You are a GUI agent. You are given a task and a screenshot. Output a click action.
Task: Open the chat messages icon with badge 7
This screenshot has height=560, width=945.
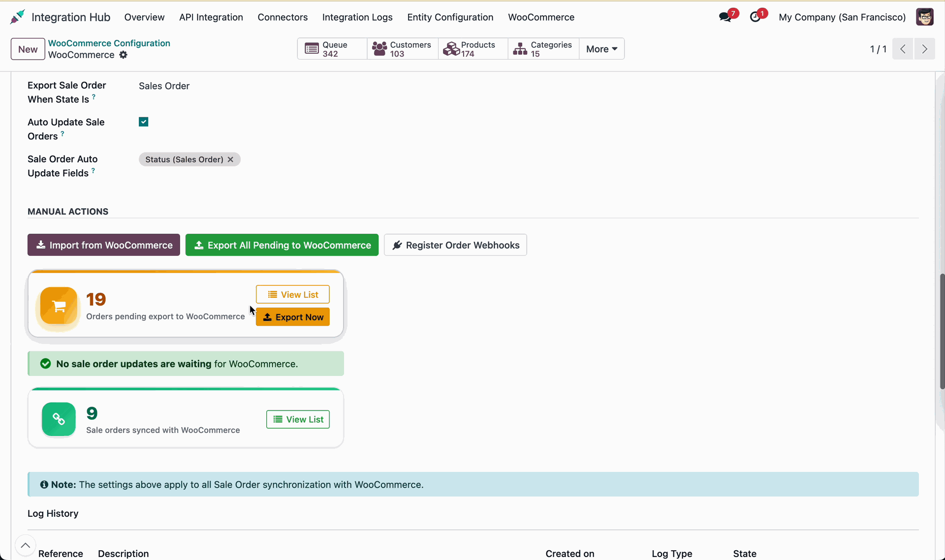pyautogui.click(x=725, y=17)
